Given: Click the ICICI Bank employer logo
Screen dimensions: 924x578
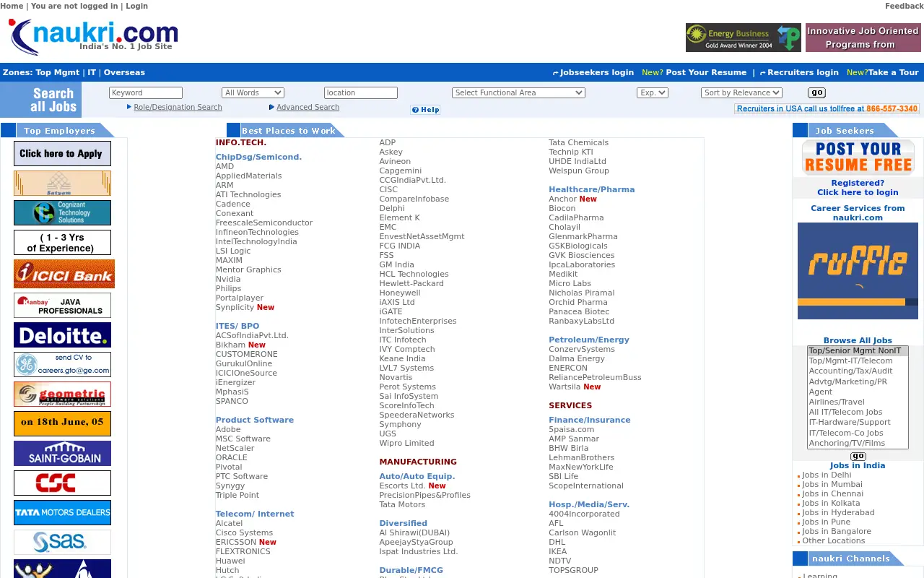Looking at the screenshot, I should [64, 274].
